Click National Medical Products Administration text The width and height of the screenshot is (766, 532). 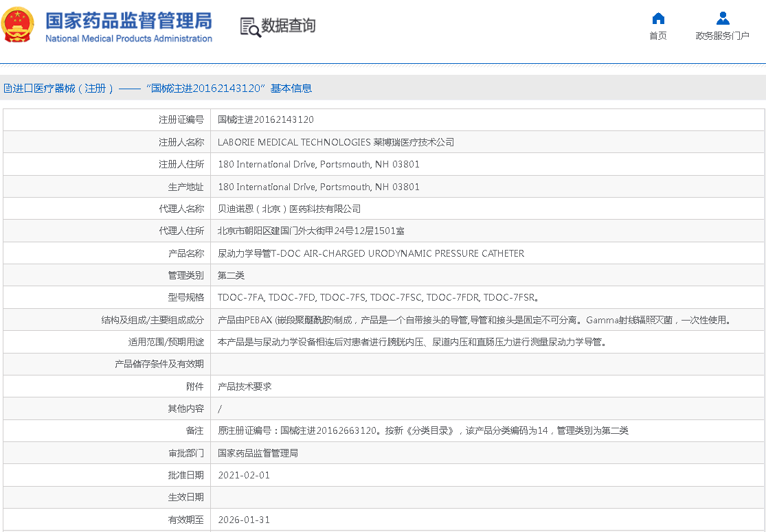129,38
